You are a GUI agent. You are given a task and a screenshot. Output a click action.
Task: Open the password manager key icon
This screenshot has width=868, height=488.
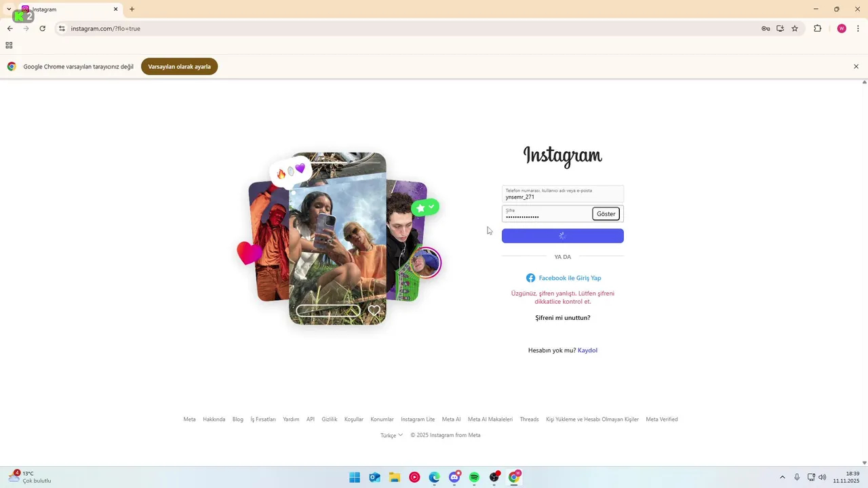(766, 28)
